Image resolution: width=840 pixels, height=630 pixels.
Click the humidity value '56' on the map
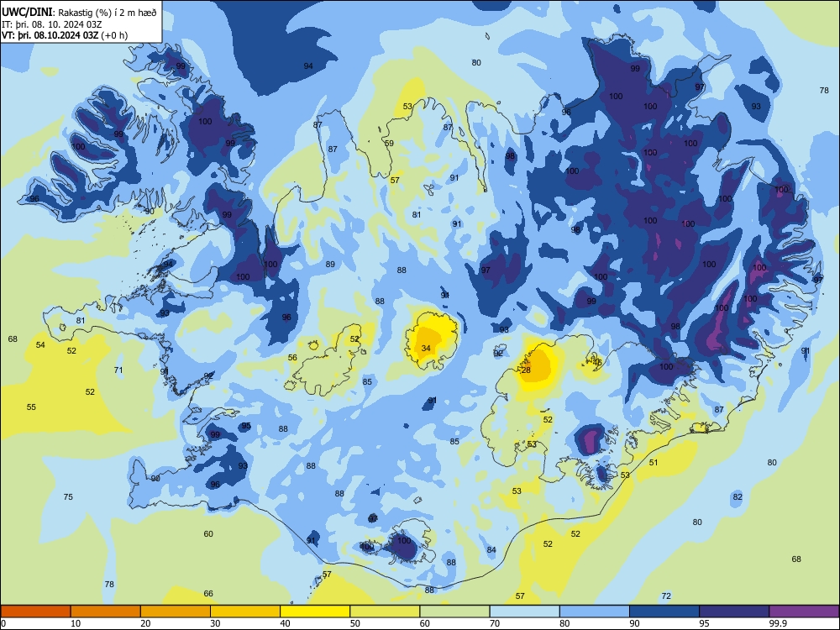click(292, 358)
